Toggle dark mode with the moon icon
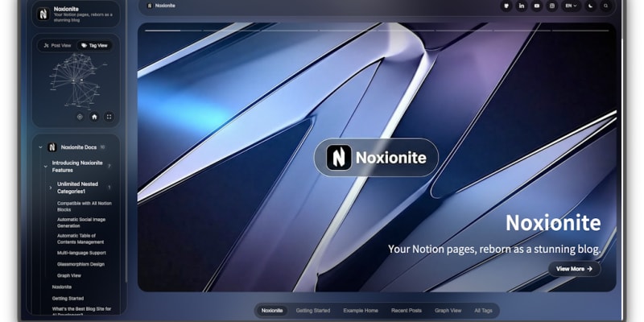Viewport: 644px width, 322px height. (591, 6)
